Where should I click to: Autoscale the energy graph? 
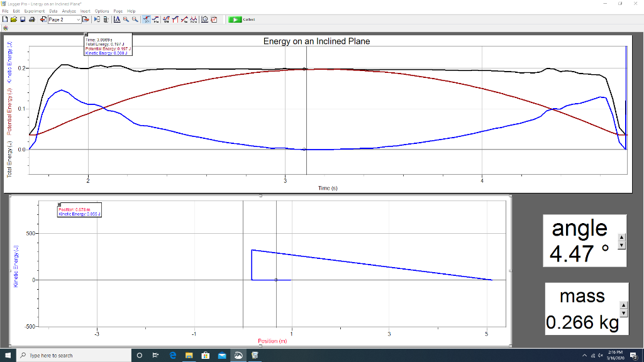click(117, 19)
